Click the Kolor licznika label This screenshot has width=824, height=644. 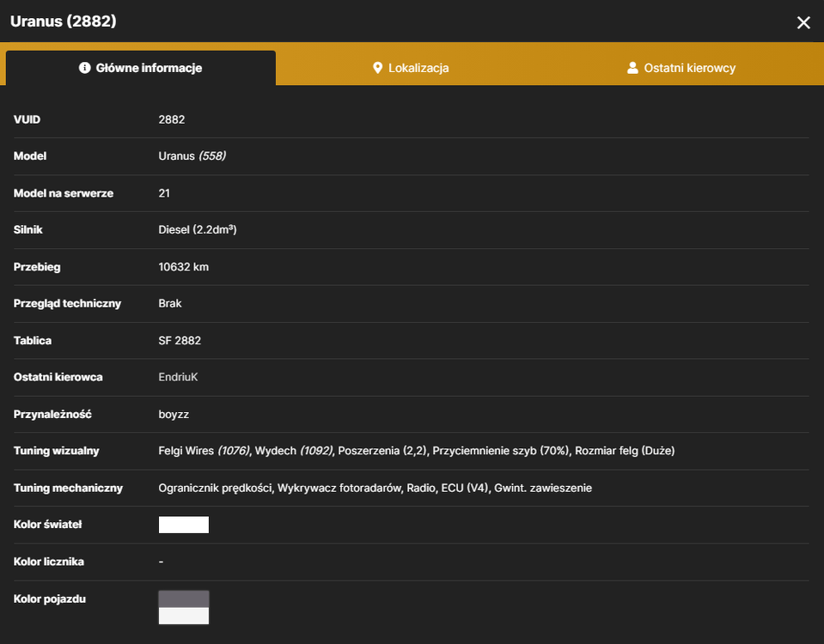click(x=48, y=562)
